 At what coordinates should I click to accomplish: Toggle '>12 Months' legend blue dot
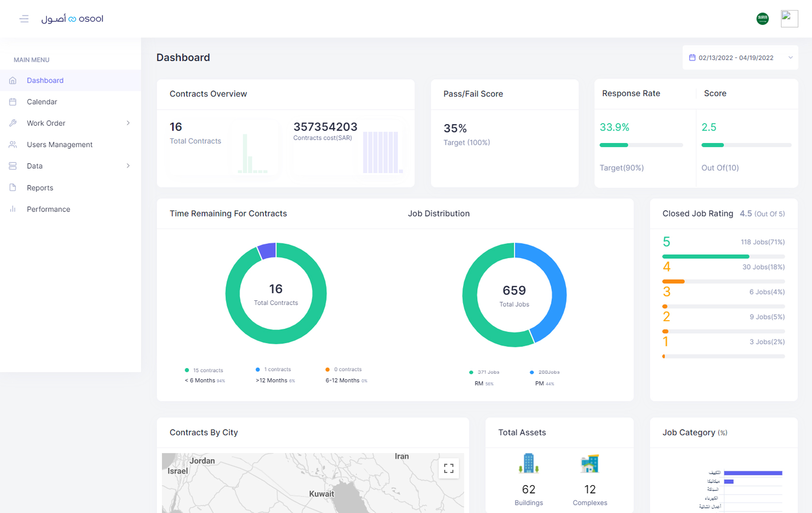[x=258, y=370]
